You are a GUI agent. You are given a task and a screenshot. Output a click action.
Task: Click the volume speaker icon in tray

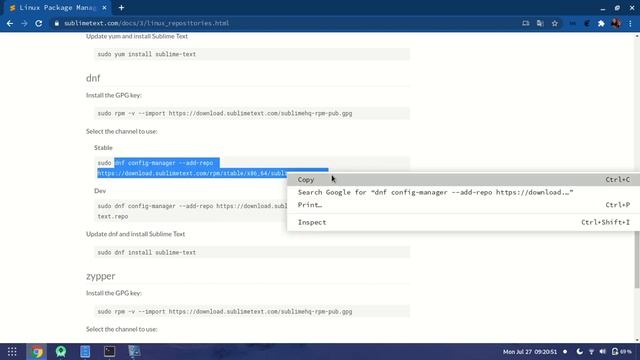[603, 352]
